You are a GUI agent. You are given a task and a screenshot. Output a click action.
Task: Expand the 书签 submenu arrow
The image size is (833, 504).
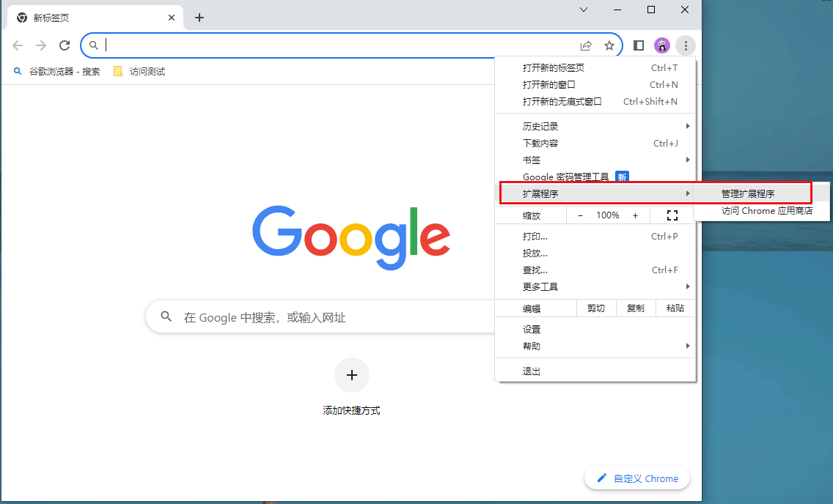coord(687,160)
